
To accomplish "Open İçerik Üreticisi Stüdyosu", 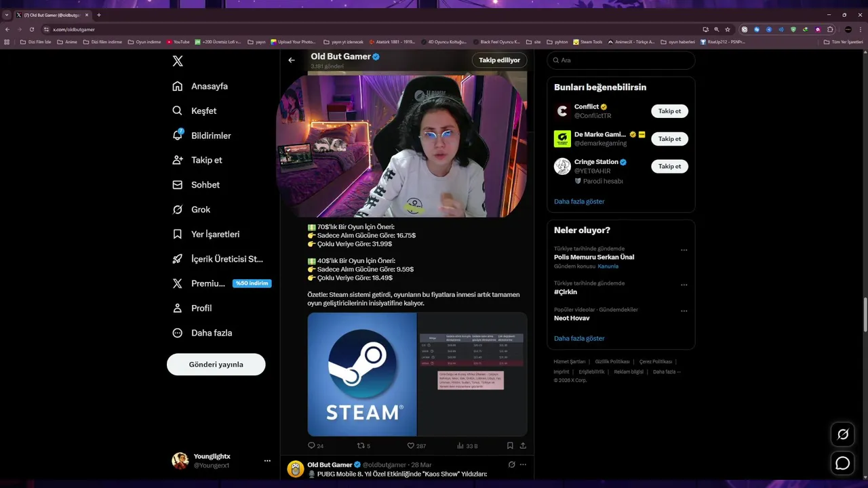I will 218,259.
